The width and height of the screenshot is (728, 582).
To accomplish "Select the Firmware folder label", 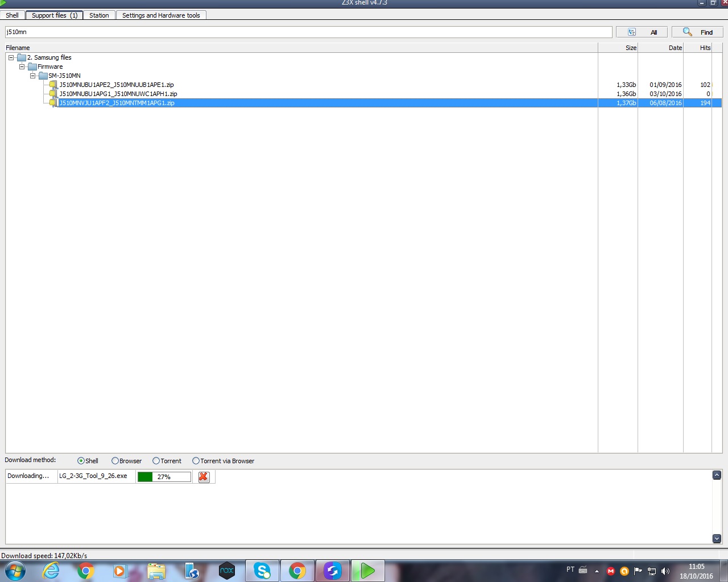I will click(x=50, y=66).
